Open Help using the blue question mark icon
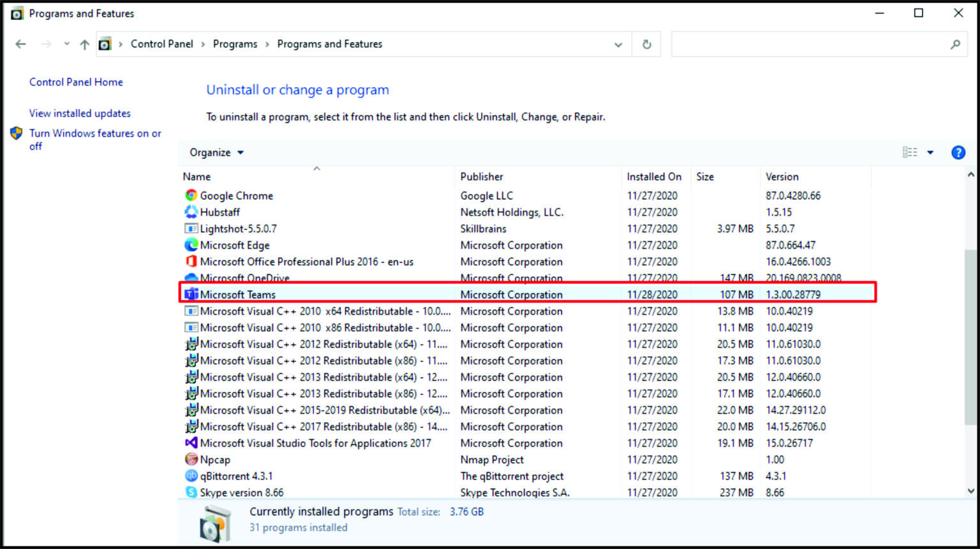Image resolution: width=980 pixels, height=549 pixels. 958,153
